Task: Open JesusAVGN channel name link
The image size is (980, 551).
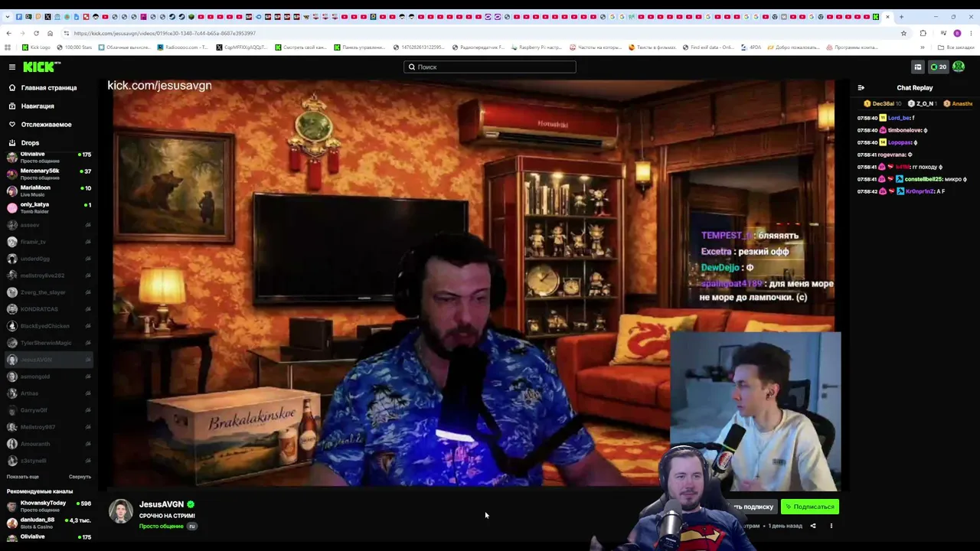Action: [162, 504]
